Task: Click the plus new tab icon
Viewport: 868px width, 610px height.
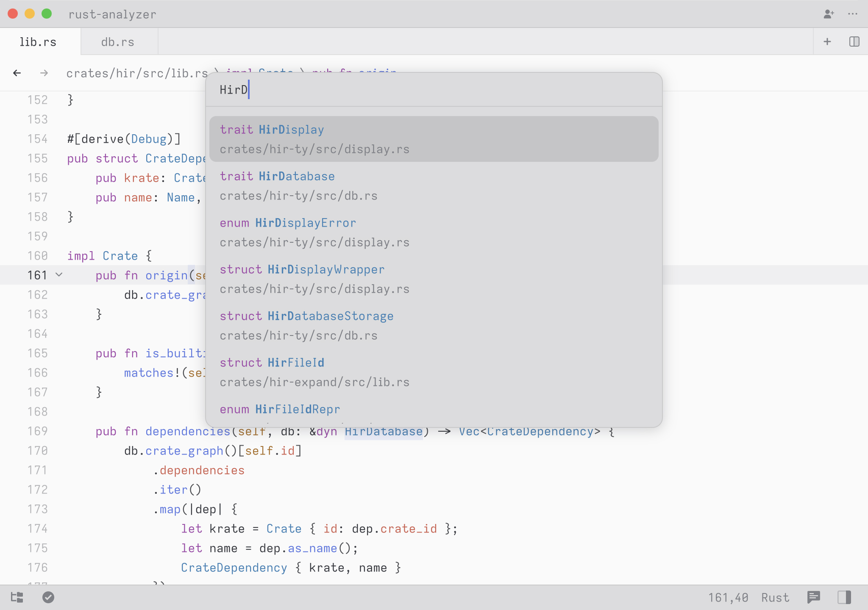Action: click(827, 42)
